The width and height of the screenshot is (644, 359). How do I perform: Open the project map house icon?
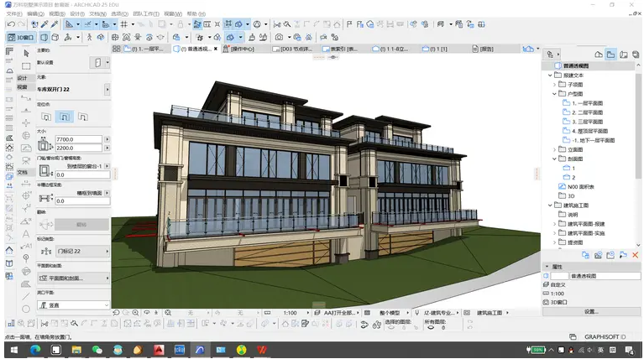click(x=599, y=55)
